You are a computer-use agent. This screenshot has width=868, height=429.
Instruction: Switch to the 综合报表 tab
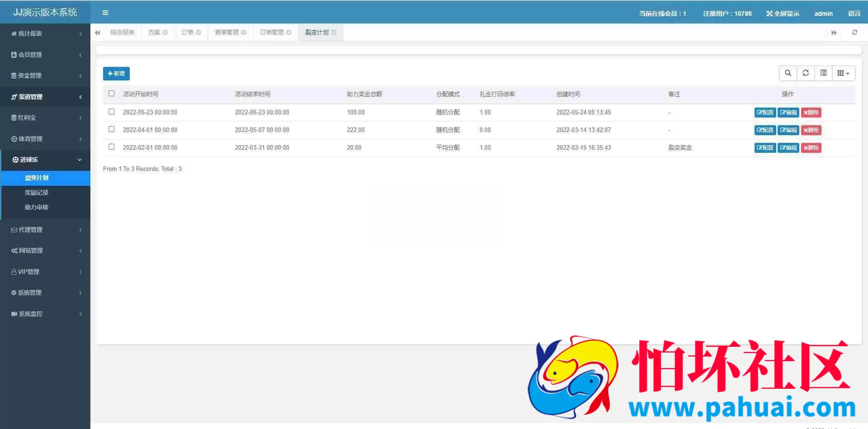point(123,33)
